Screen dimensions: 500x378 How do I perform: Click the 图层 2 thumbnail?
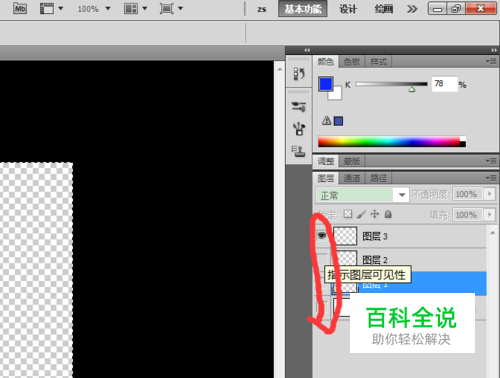(345, 258)
